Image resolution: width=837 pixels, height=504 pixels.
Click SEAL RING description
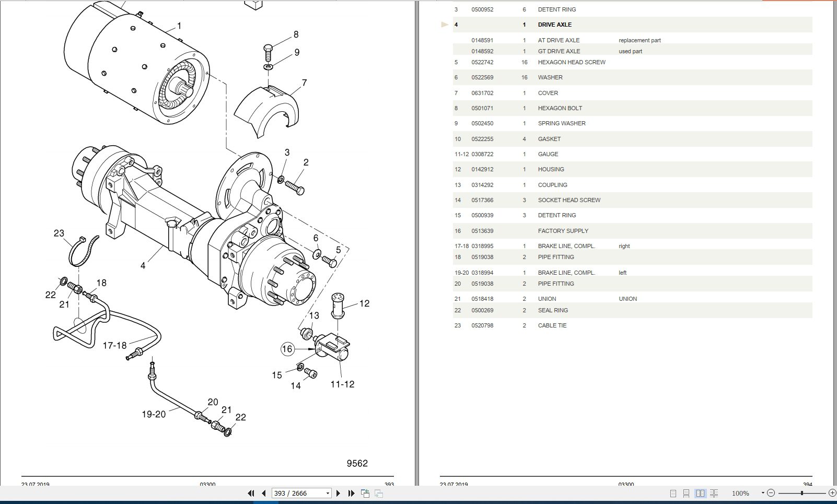(x=553, y=310)
